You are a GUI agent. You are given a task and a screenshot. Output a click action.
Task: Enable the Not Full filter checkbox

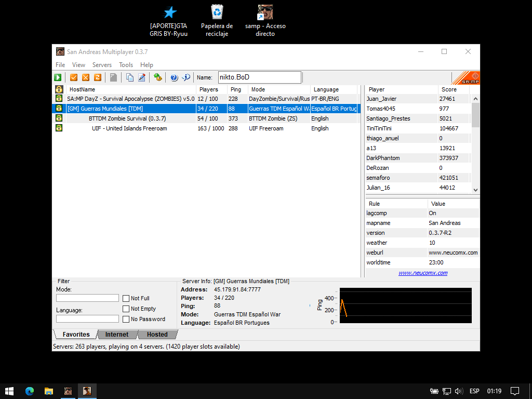(x=126, y=298)
